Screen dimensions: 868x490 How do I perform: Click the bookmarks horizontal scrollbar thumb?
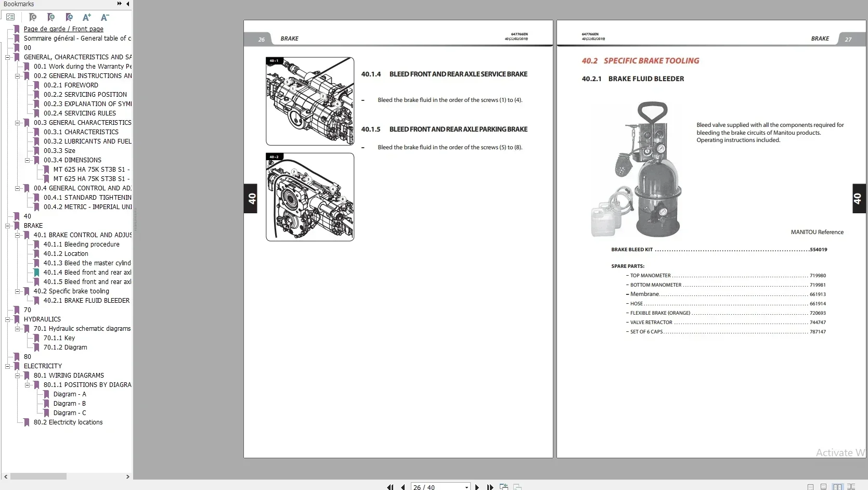(38, 476)
